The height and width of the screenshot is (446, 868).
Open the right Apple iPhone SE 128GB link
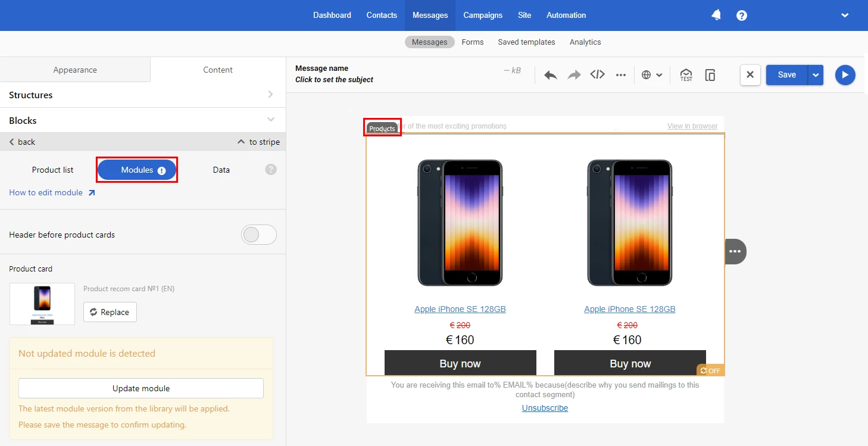coord(630,309)
